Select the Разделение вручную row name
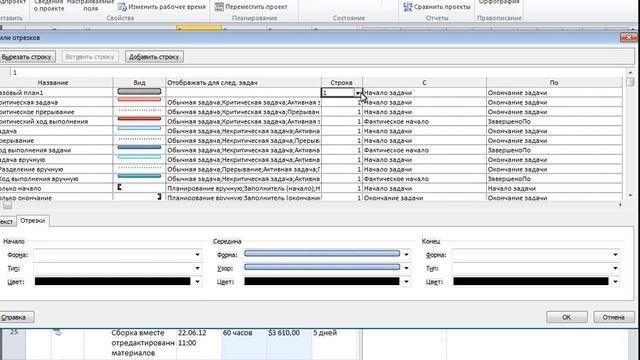The width and height of the screenshot is (640, 360). [31, 169]
